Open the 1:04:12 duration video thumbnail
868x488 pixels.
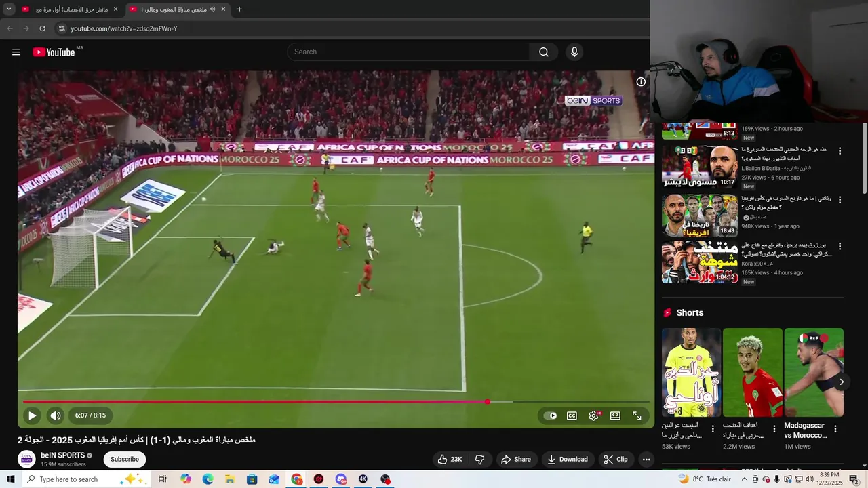tap(700, 262)
